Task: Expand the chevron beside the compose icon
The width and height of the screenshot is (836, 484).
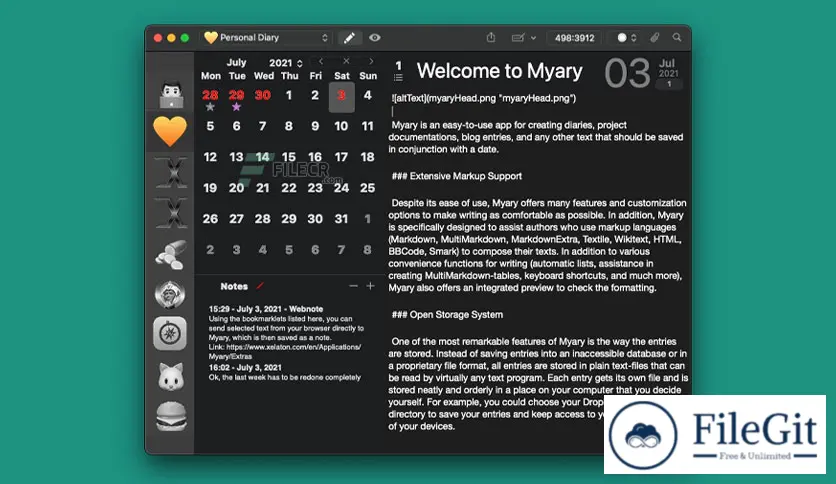Action: [533, 38]
